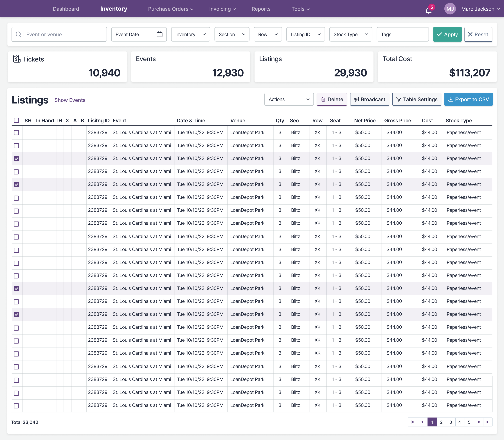Check the first listing row checkbox
The image size is (504, 440).
16,133
